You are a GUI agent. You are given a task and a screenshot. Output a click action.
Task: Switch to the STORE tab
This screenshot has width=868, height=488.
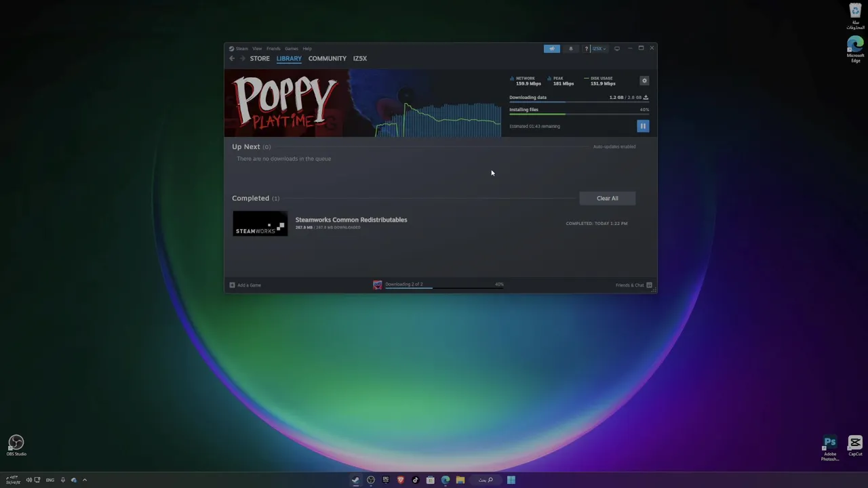pos(260,58)
